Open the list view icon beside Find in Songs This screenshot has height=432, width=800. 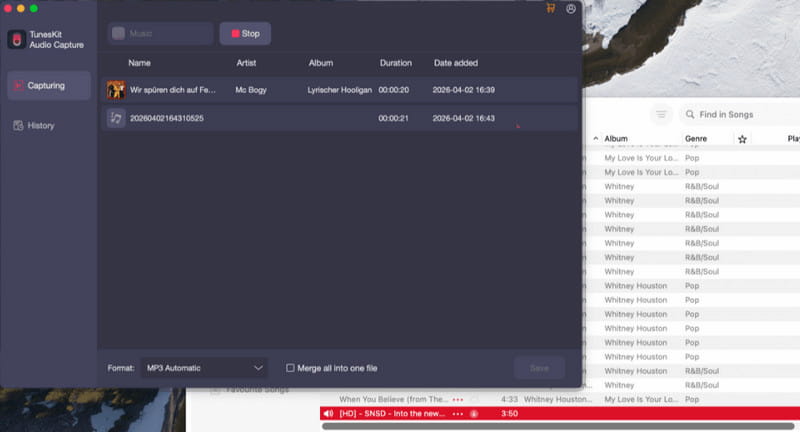click(661, 114)
